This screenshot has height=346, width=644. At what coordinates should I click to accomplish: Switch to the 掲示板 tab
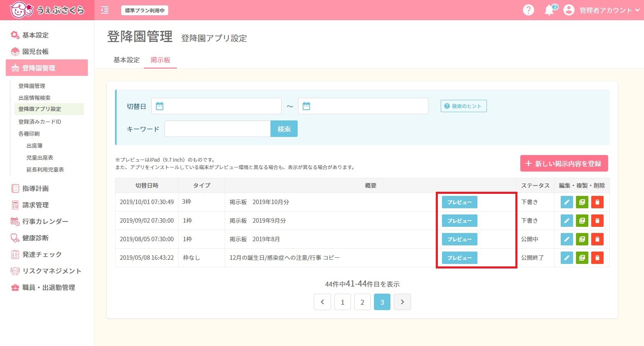[x=160, y=60]
